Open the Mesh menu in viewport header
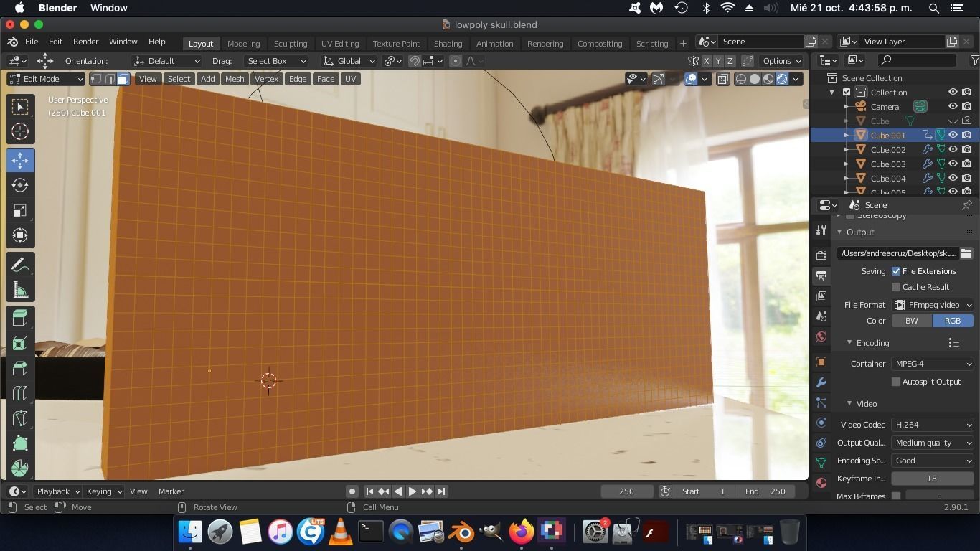Screen dimensions: 980x551 (235, 79)
